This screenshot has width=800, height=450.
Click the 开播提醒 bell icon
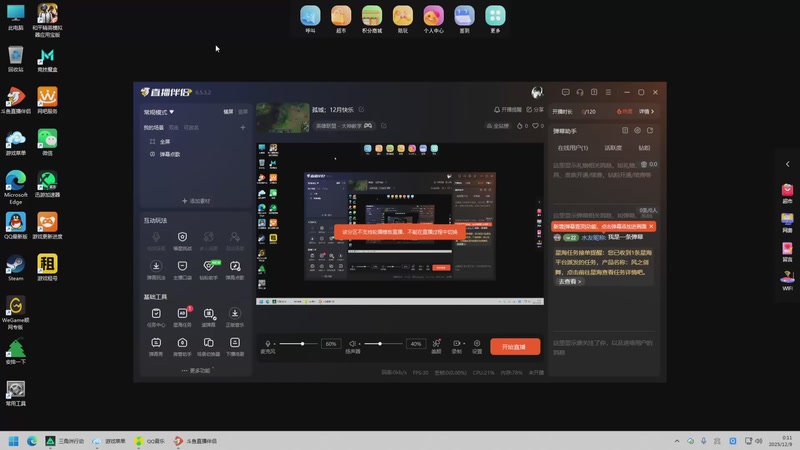tap(497, 110)
